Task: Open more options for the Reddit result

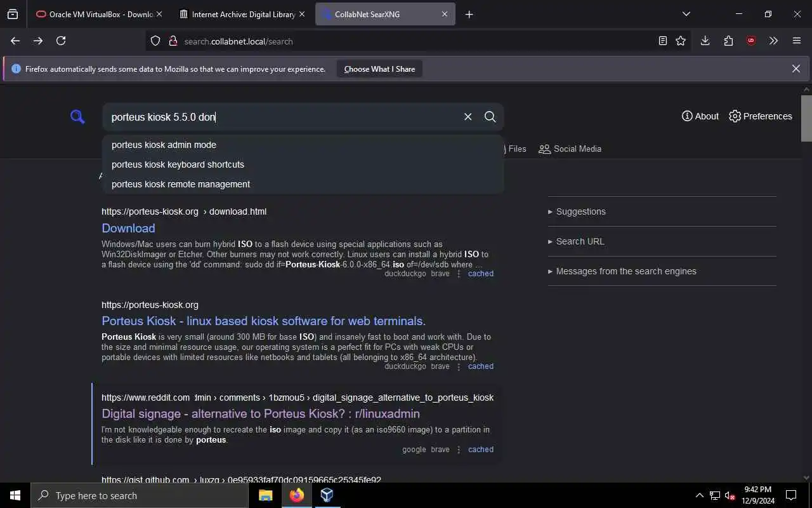Action: (x=459, y=450)
